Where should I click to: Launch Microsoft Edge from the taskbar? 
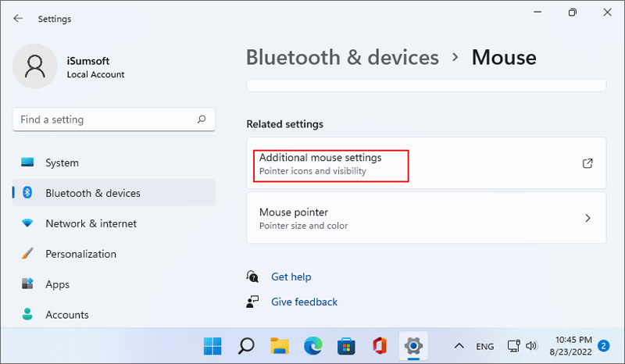point(313,346)
